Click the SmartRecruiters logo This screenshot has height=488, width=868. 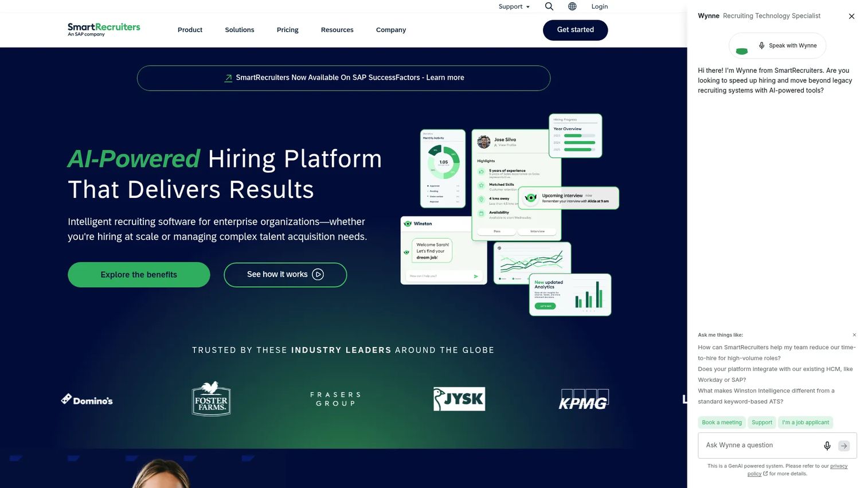click(x=104, y=29)
